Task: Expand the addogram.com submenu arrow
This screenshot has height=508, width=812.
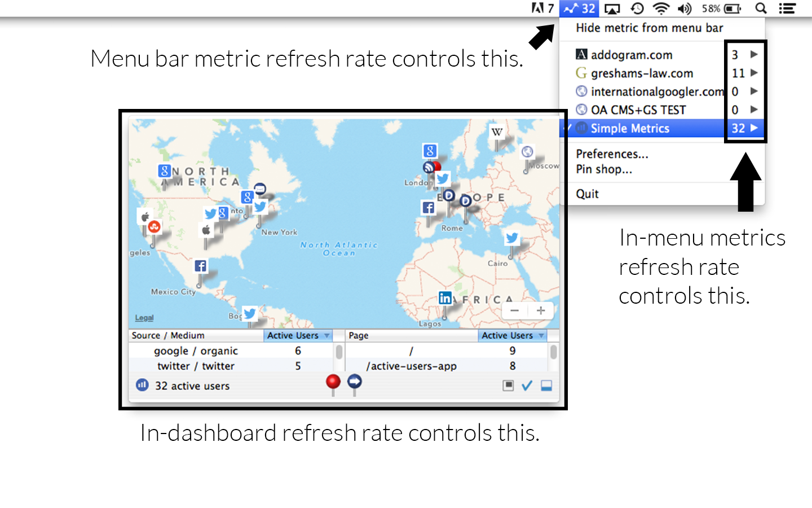Action: tap(754, 54)
